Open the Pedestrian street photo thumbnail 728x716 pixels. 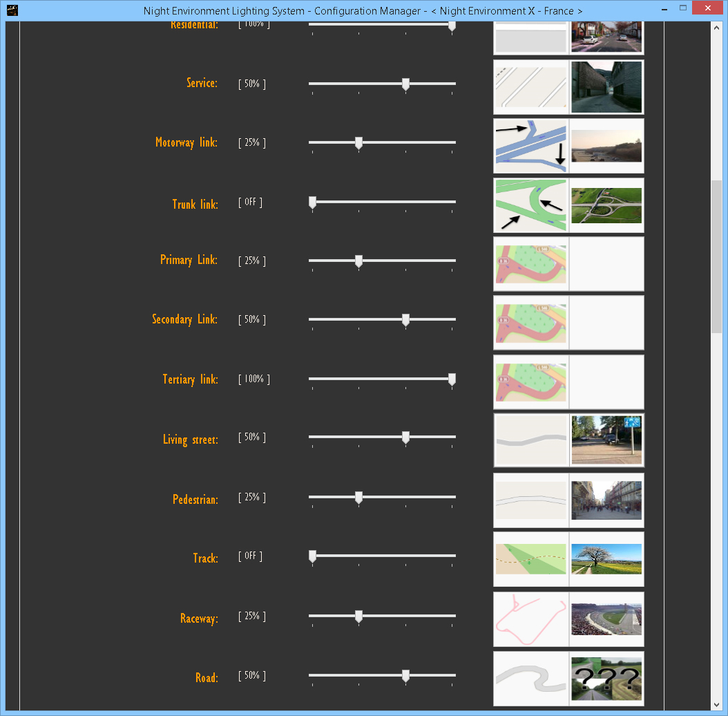(606, 500)
